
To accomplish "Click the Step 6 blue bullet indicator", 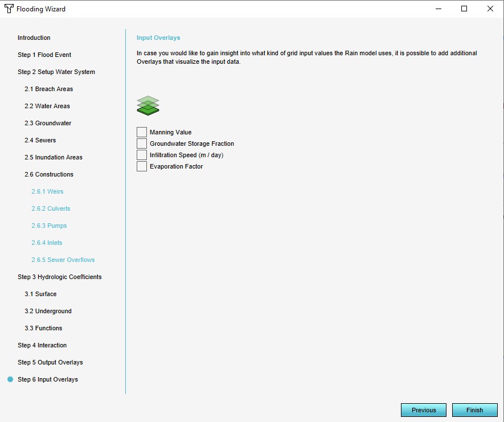I will pyautogui.click(x=10, y=379).
